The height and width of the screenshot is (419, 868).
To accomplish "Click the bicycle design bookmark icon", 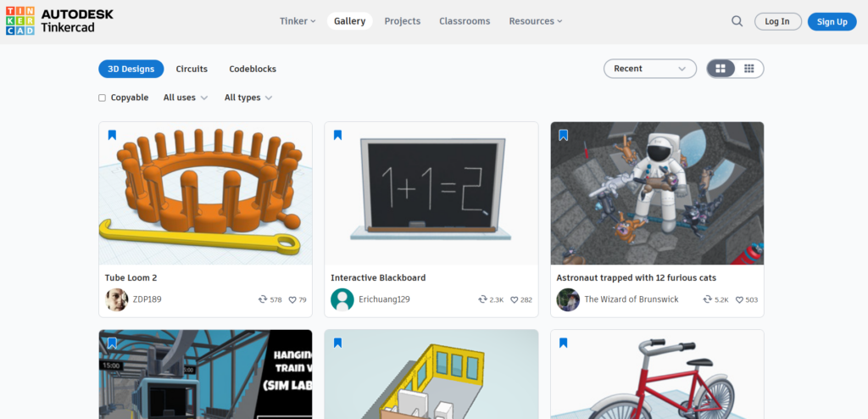I will pyautogui.click(x=563, y=343).
